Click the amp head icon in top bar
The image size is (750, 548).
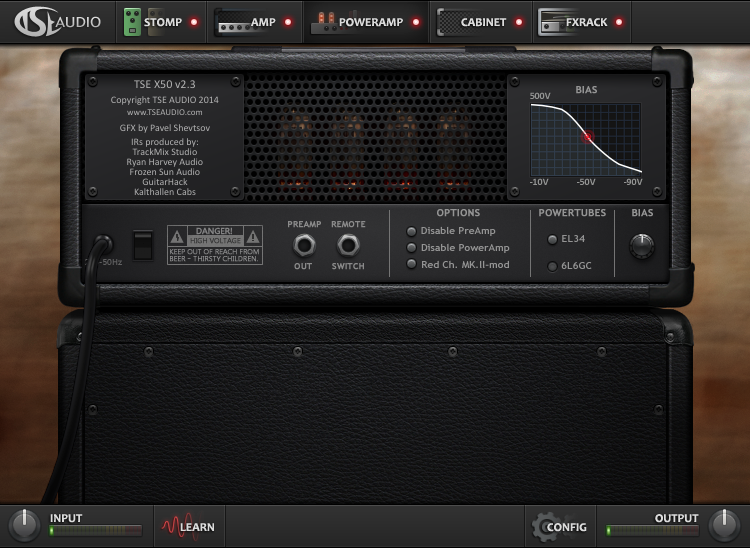(x=233, y=22)
